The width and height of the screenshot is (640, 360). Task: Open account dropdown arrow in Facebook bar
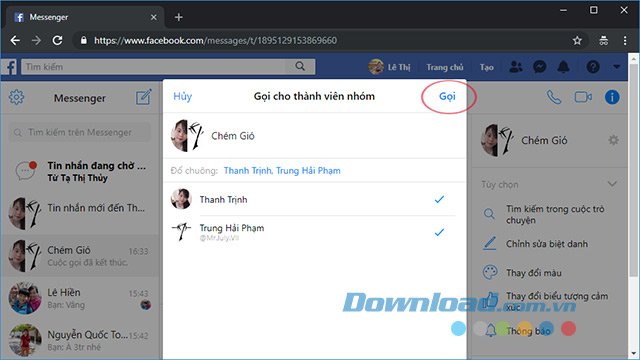pyautogui.click(x=616, y=67)
